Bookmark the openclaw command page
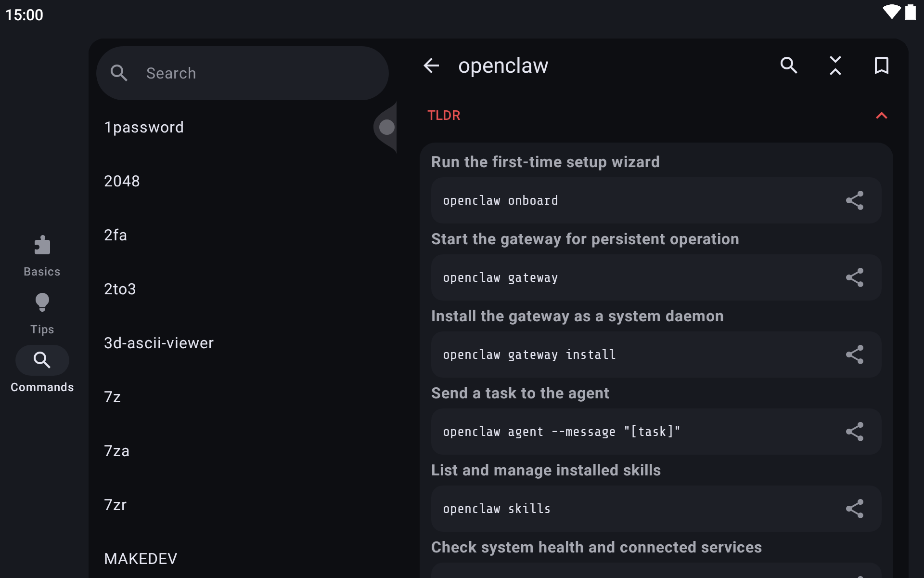 coord(881,66)
